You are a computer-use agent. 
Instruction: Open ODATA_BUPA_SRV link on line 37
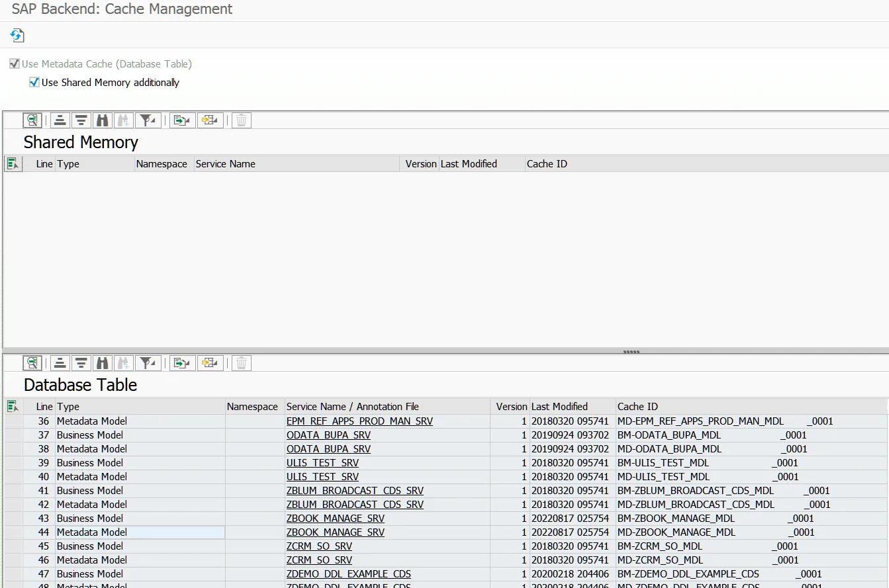(328, 435)
